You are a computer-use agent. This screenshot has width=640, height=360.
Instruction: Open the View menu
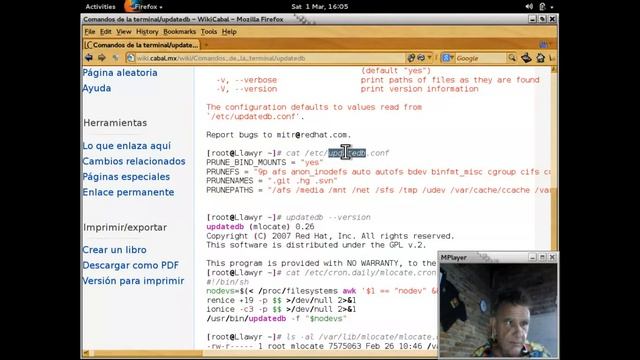click(124, 31)
